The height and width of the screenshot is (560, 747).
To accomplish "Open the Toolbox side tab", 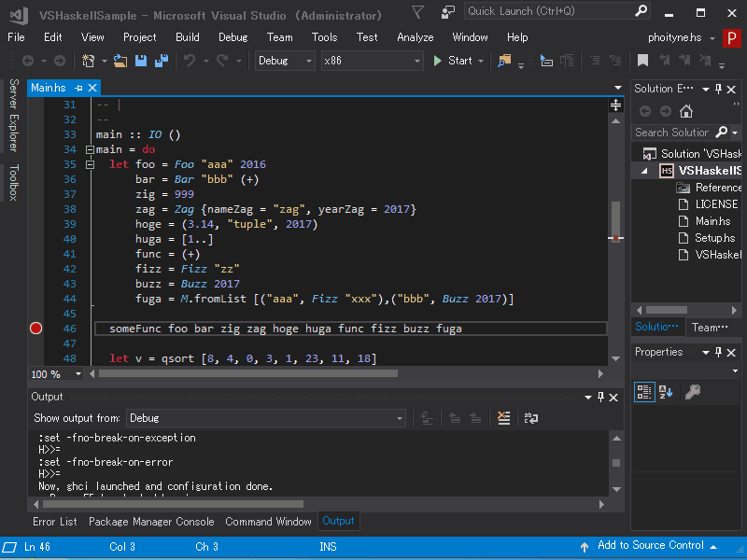I will (x=14, y=182).
